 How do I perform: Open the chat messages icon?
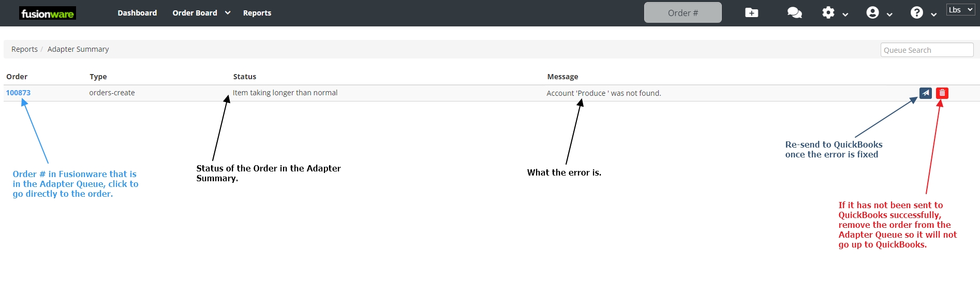pyautogui.click(x=794, y=13)
